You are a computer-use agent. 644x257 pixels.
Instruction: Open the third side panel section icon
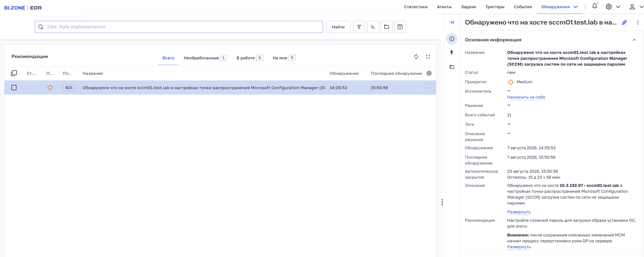(x=452, y=67)
